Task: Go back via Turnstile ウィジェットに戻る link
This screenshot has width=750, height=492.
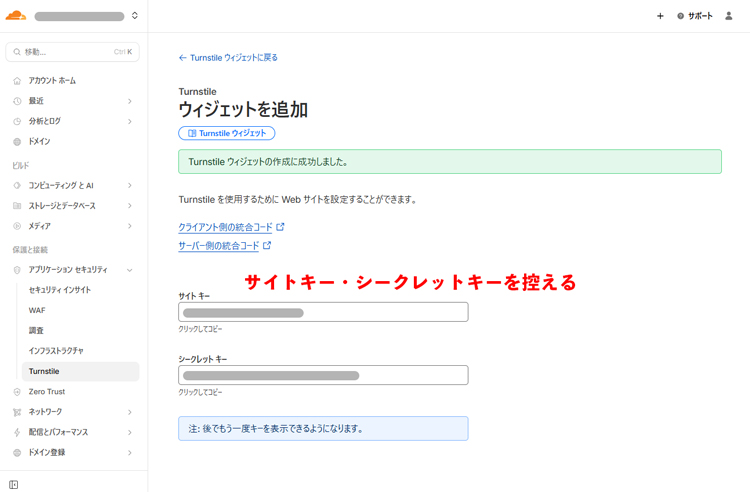Action: pyautogui.click(x=228, y=58)
